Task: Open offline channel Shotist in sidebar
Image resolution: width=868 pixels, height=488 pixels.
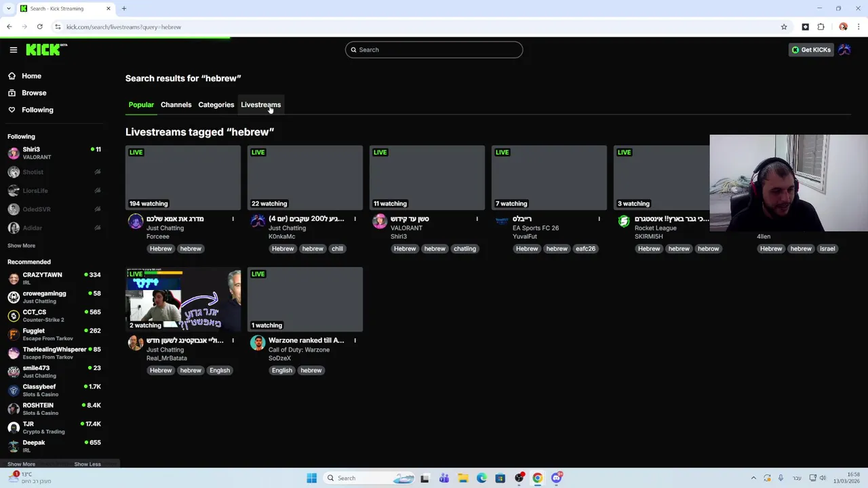Action: coord(54,172)
